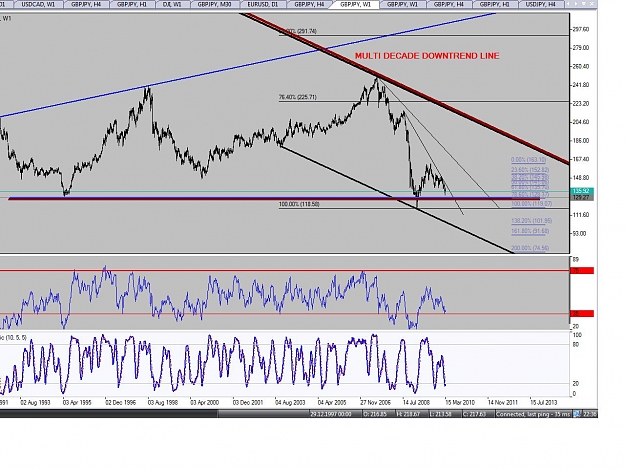Click the 03 Apr 2000 date on time axis
Viewport: 625px width, 469px height.
pyautogui.click(x=204, y=402)
